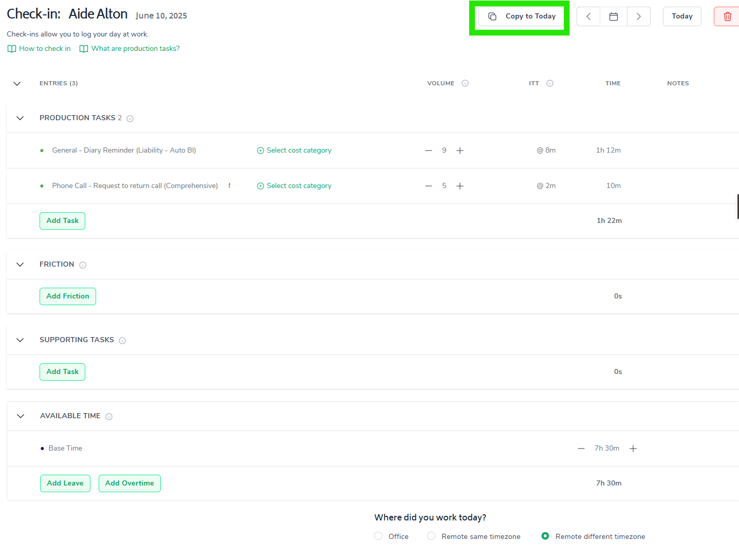
Task: Click the Base Time 7h 30m value
Action: (607, 449)
